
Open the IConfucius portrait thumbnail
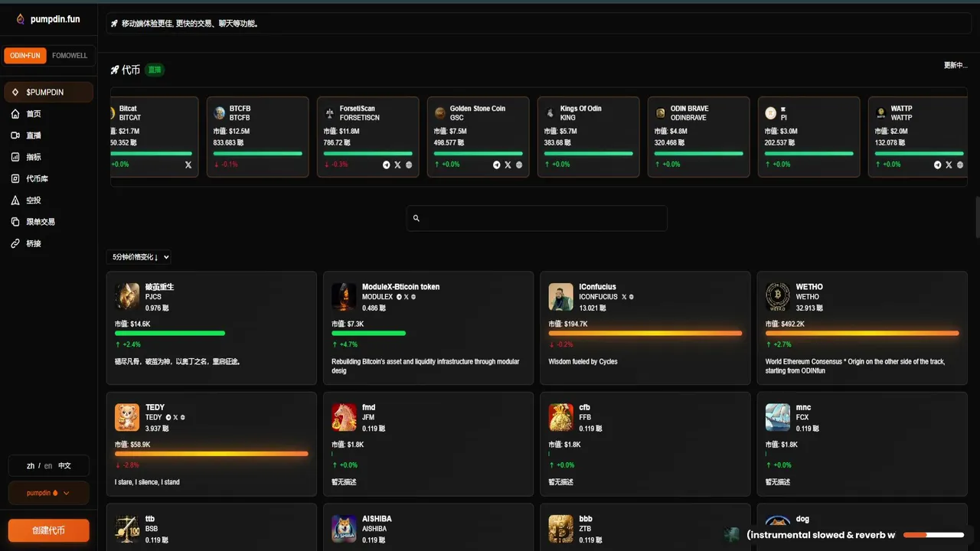click(x=561, y=296)
